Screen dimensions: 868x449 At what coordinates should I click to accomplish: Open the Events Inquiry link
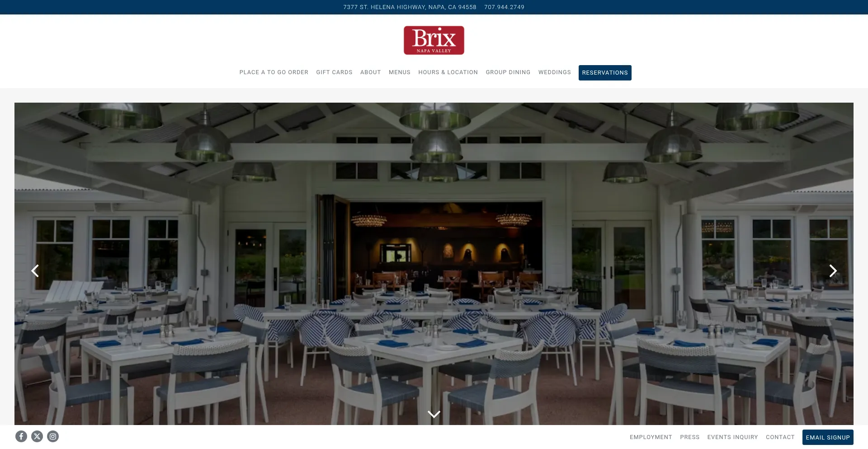click(733, 437)
